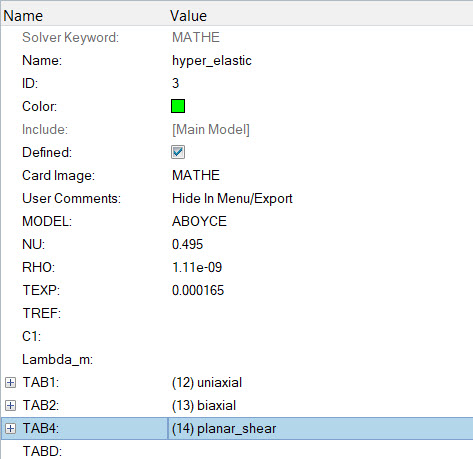Open the green Color swatch
The image size is (473, 459).
point(178,106)
